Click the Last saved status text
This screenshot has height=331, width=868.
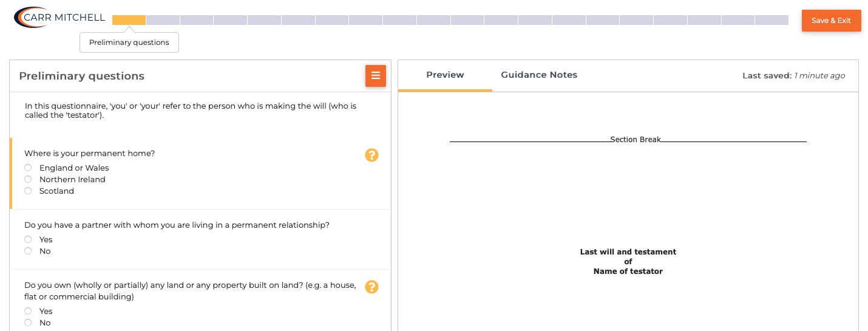(793, 76)
